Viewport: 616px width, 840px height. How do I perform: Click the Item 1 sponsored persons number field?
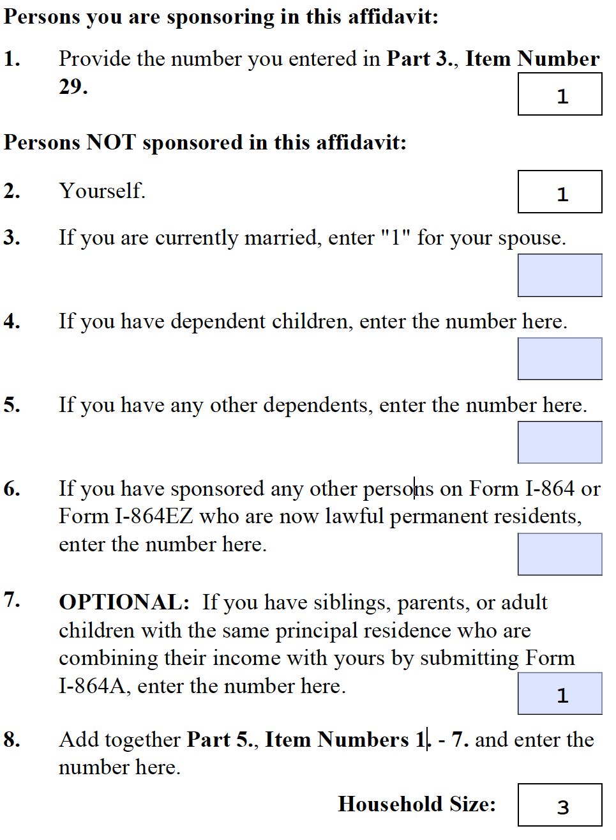(x=560, y=94)
